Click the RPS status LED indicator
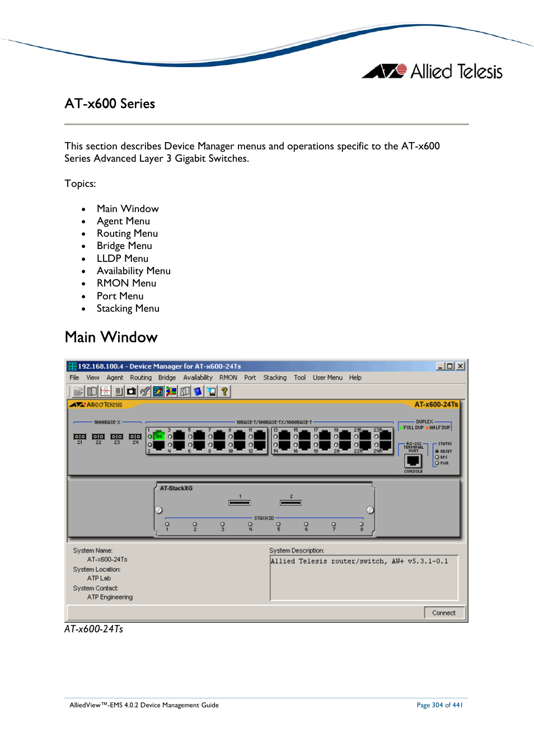534x756 pixels. (x=437, y=457)
